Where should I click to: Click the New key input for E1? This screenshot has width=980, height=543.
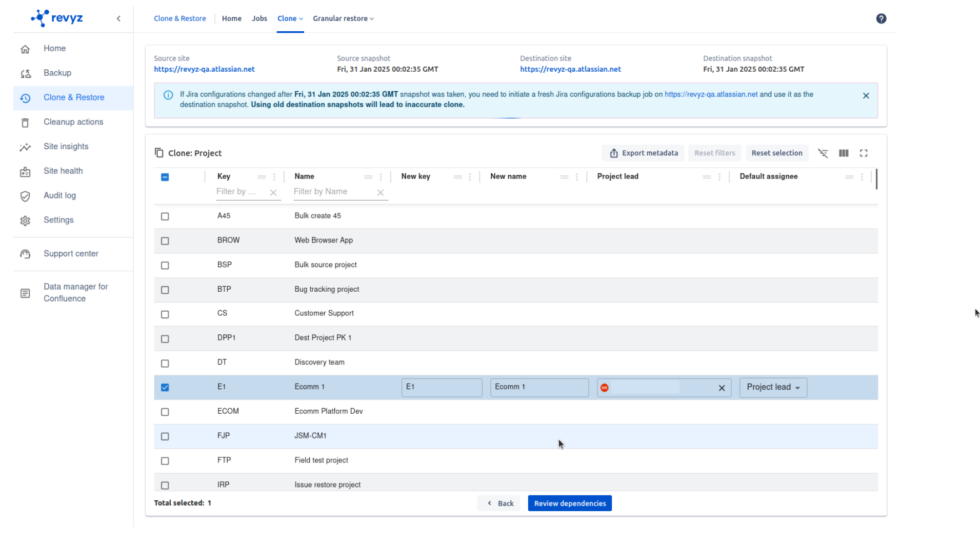click(x=441, y=388)
